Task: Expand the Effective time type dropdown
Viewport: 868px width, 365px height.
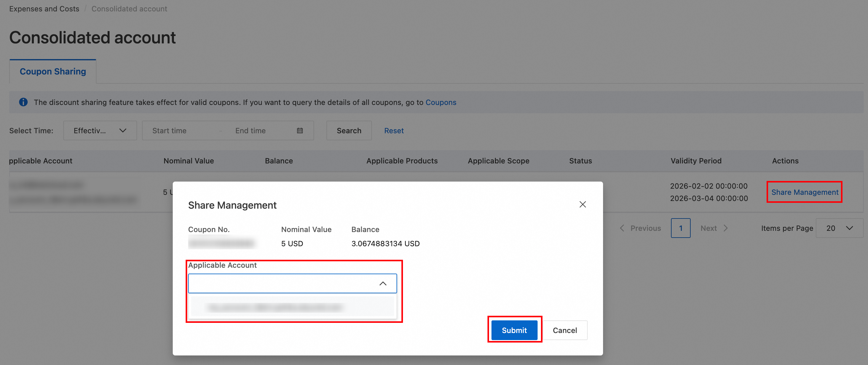Action: tap(100, 130)
